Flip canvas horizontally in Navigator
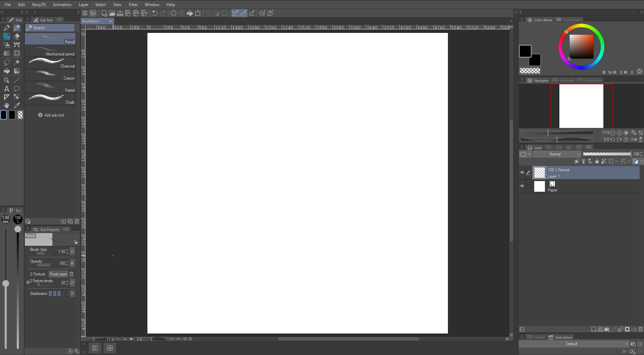 point(634,139)
